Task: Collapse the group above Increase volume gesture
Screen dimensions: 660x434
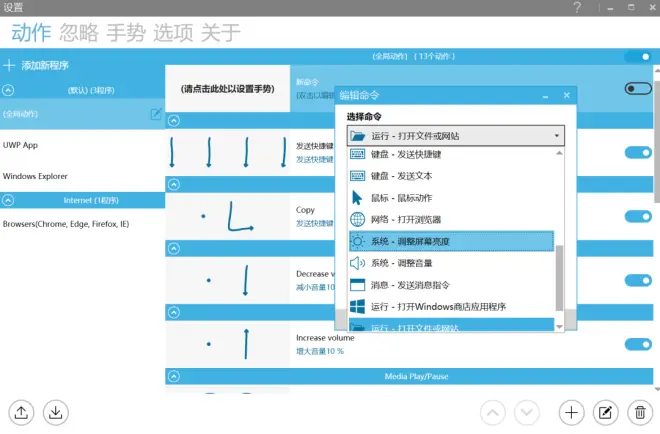Action: (174, 312)
